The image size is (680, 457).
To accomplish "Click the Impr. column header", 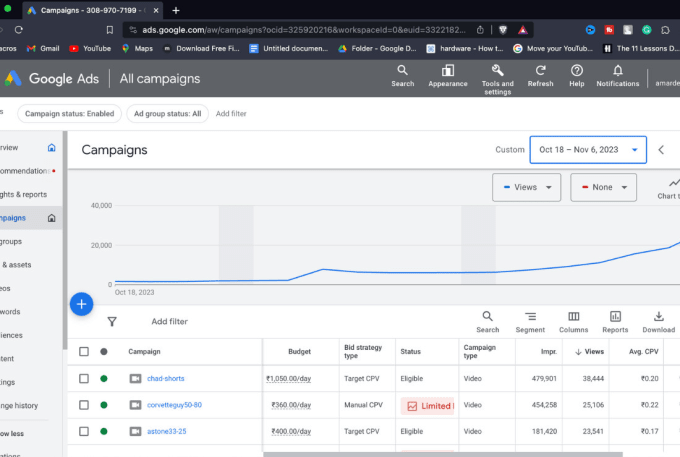I will pyautogui.click(x=549, y=352).
